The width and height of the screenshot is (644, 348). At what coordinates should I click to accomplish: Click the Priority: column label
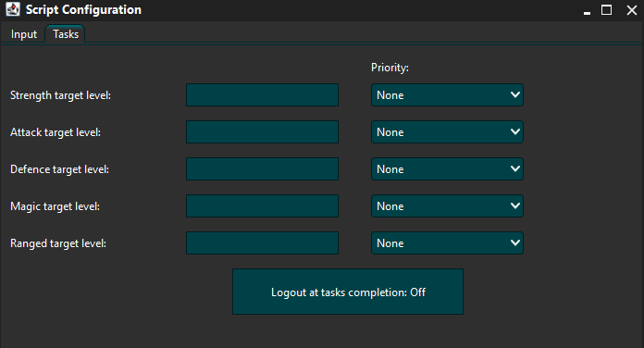click(390, 68)
